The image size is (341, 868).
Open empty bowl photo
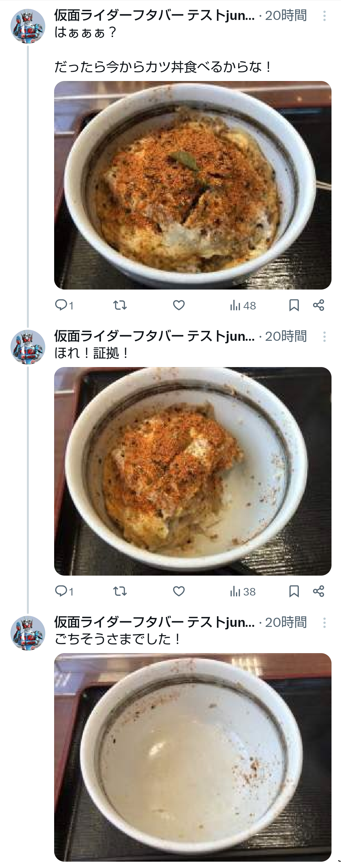pyautogui.click(x=193, y=757)
